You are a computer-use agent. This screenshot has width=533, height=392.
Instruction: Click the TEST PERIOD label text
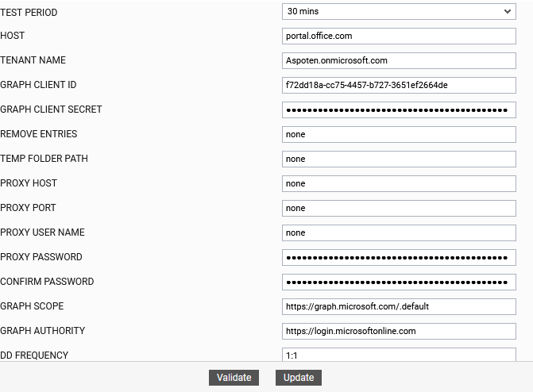point(29,13)
